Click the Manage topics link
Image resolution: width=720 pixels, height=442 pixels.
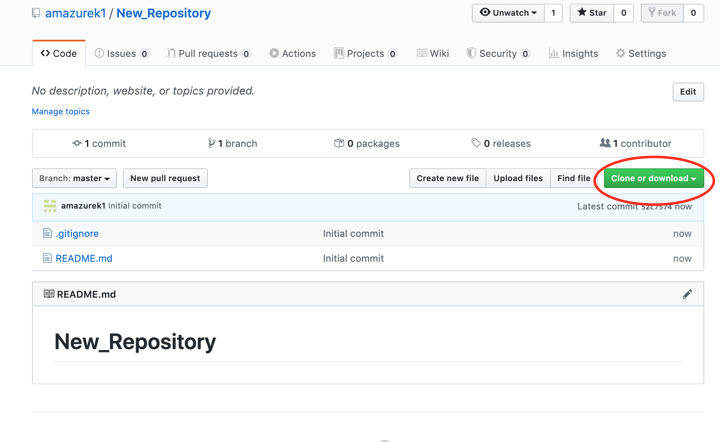click(61, 112)
